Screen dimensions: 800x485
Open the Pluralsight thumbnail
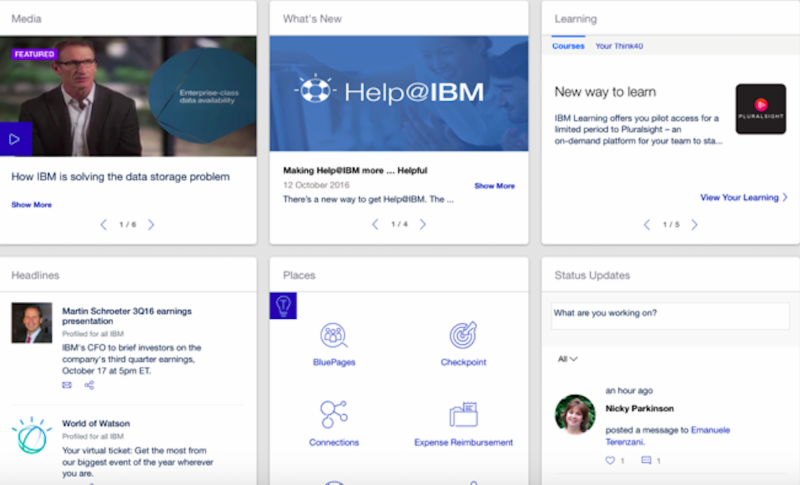point(761,109)
